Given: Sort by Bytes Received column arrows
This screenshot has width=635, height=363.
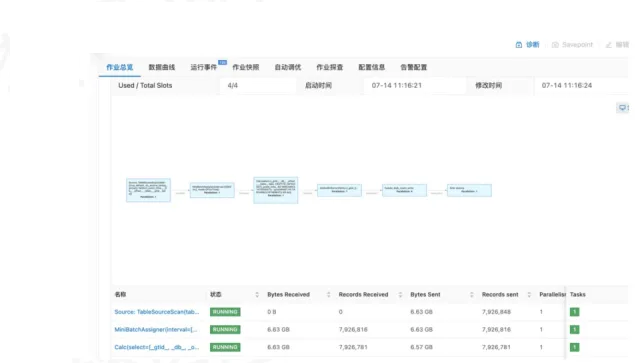Looking at the screenshot, I should pos(328,295).
